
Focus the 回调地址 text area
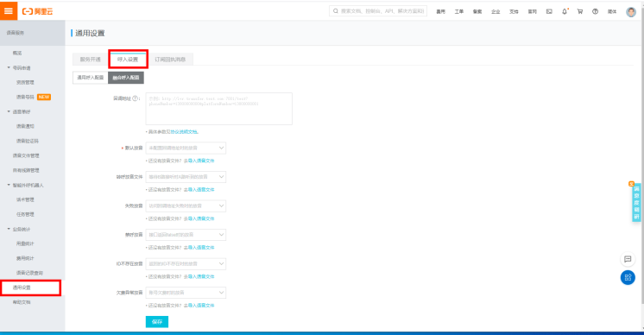[x=219, y=109]
